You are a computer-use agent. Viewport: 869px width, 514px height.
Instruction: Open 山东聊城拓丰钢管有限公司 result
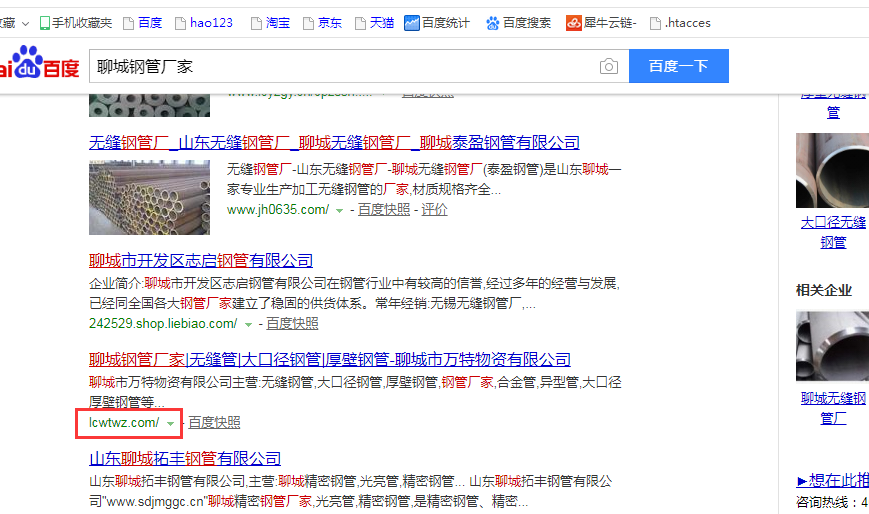(185, 459)
